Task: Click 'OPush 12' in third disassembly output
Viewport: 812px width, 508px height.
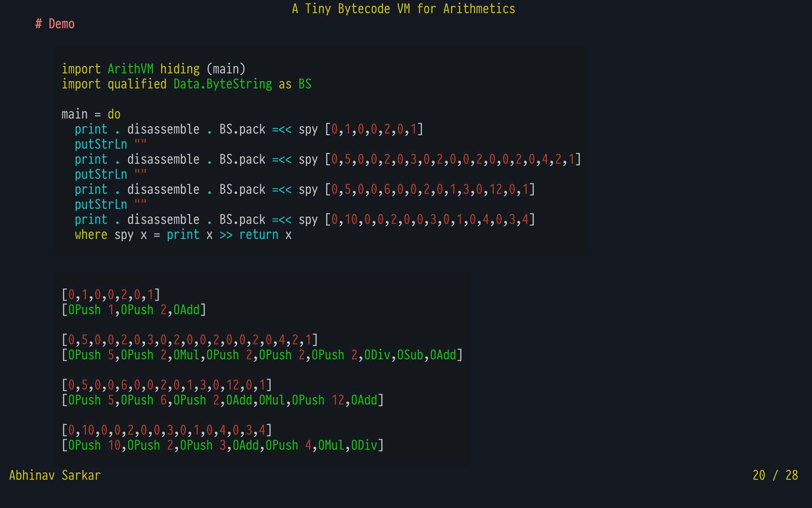Action: pyautogui.click(x=318, y=400)
